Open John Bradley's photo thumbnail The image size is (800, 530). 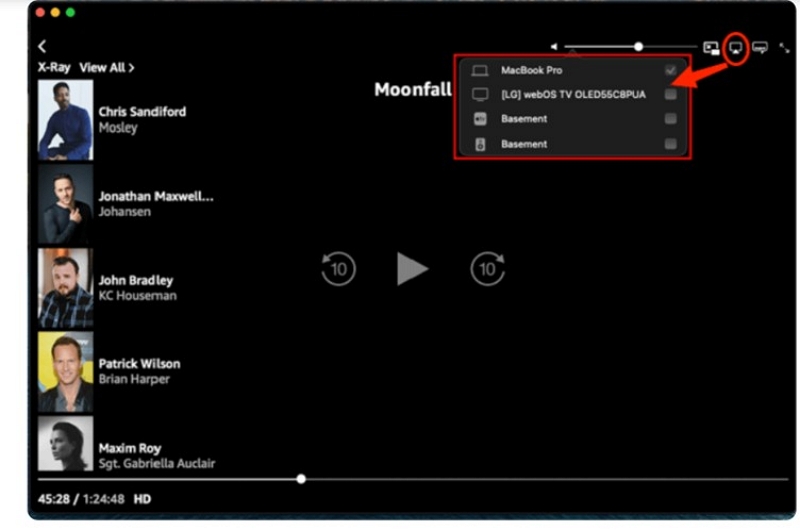click(x=65, y=288)
